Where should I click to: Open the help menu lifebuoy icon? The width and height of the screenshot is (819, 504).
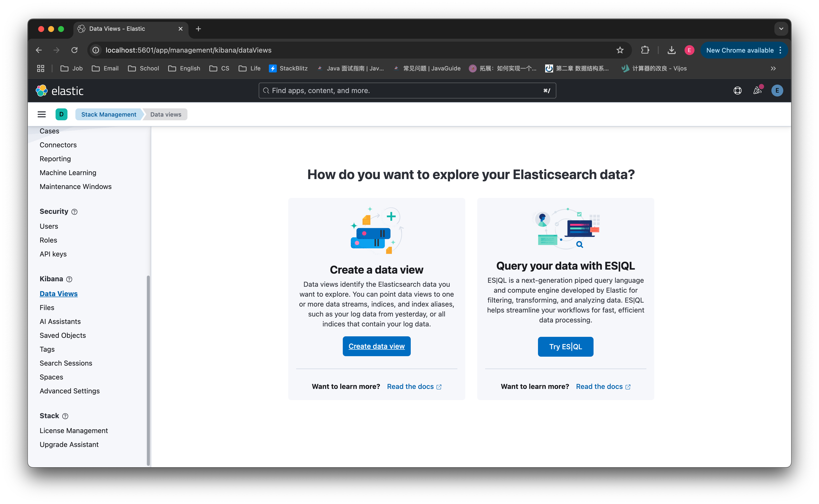click(x=737, y=91)
